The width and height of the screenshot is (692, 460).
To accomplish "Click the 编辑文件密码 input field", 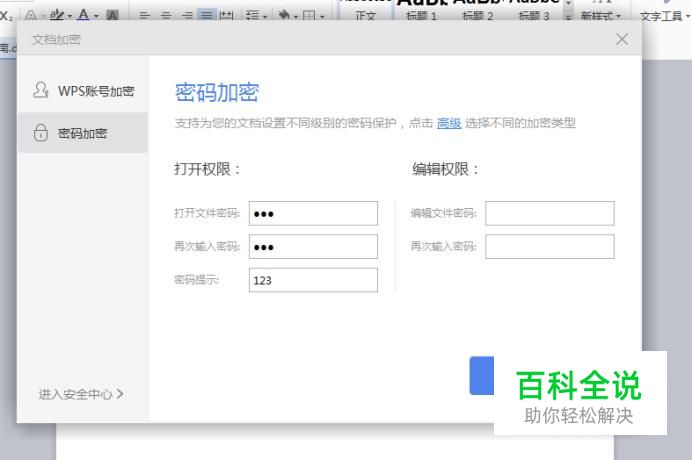I will tap(549, 213).
